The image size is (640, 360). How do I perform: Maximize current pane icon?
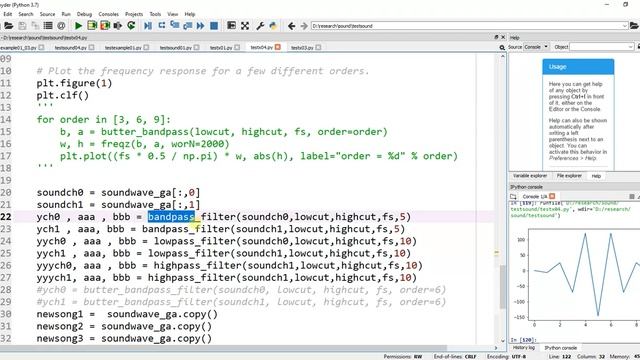pos(231,26)
